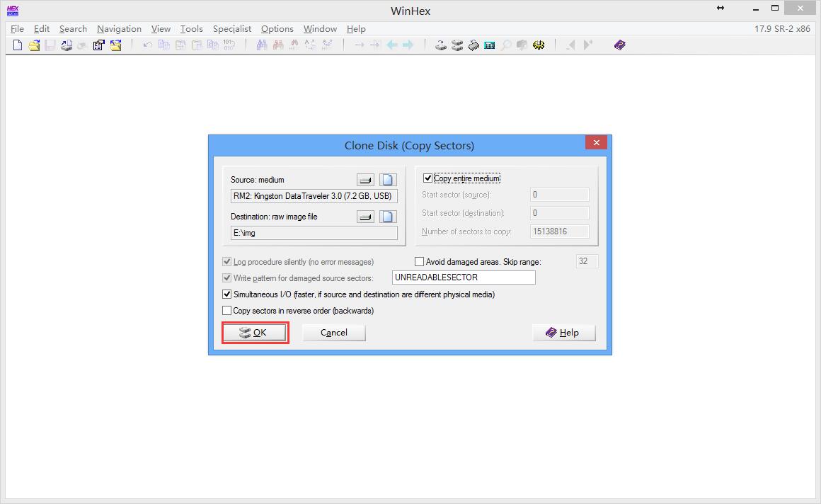Click the Print icon in the toolbar
This screenshot has height=504, width=821.
click(x=67, y=45)
